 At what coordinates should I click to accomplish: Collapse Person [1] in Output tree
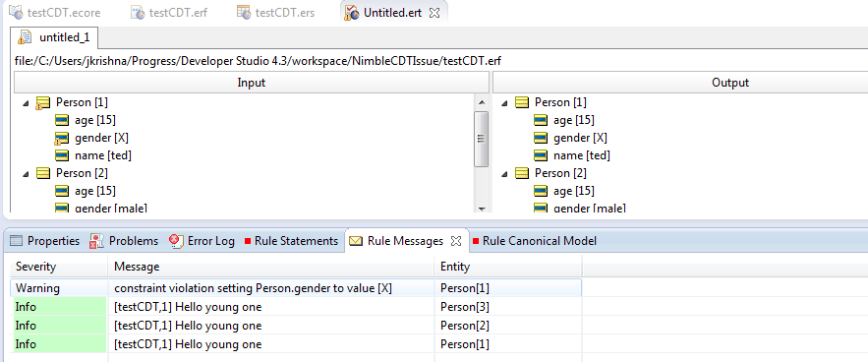[504, 102]
